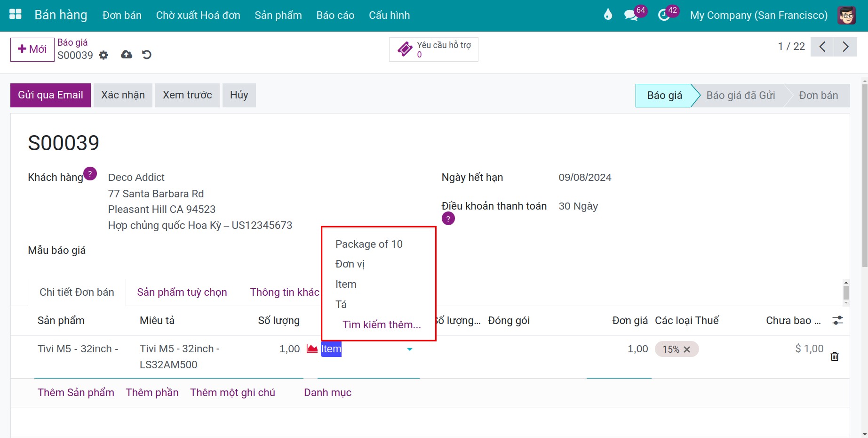This screenshot has width=868, height=438.
Task: Open the Báo cáo menu
Action: [335, 15]
